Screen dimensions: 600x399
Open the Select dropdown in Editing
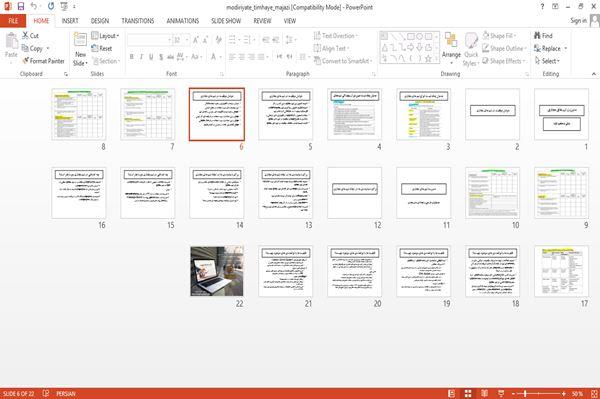tap(547, 61)
